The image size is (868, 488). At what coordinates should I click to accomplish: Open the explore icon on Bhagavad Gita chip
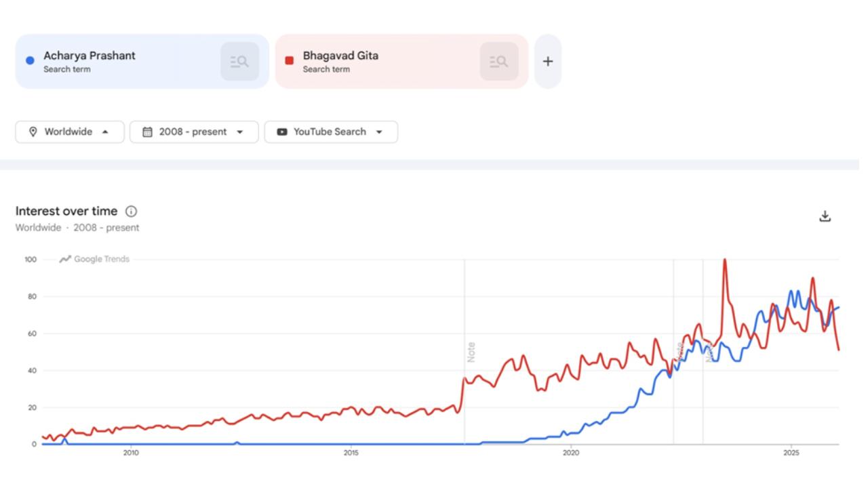tap(499, 61)
